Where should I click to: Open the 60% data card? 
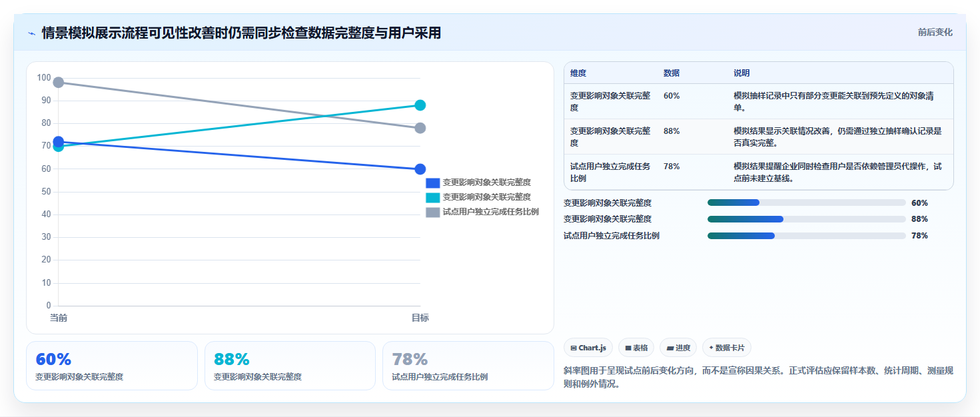coord(112,366)
